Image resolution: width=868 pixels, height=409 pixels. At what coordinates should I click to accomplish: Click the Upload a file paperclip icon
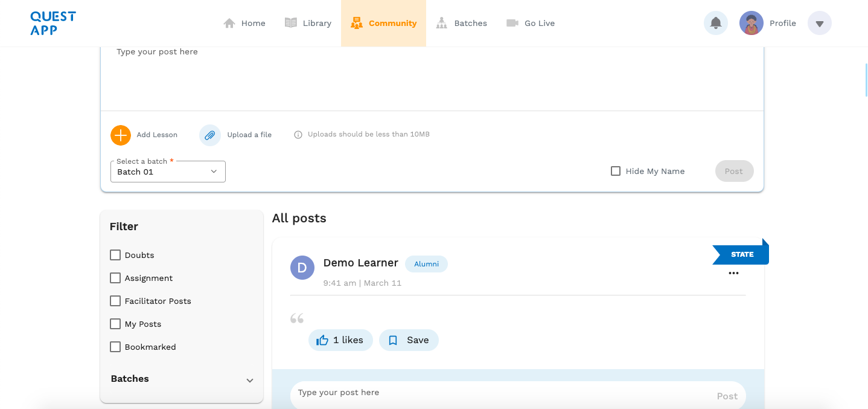click(209, 135)
